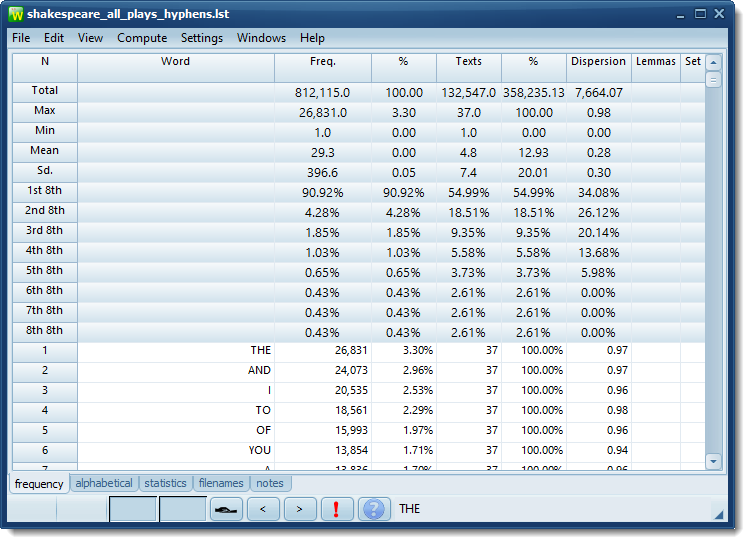750x544 pixels.
Task: Click the 34.08% dispersion cell
Action: tap(600, 195)
